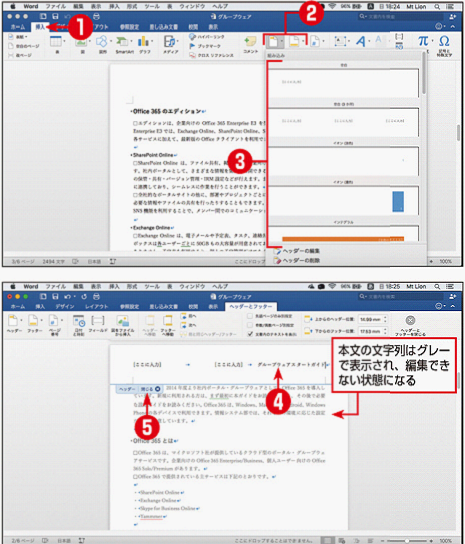This screenshot has height=544, width=465.
Task: Uncheck 文書内のテキストを表示 checkbox
Action: click(x=250, y=334)
